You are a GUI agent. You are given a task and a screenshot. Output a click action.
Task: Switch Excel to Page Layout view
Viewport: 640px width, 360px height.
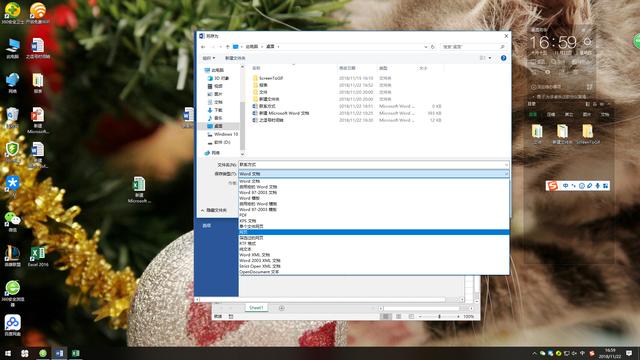point(398,316)
